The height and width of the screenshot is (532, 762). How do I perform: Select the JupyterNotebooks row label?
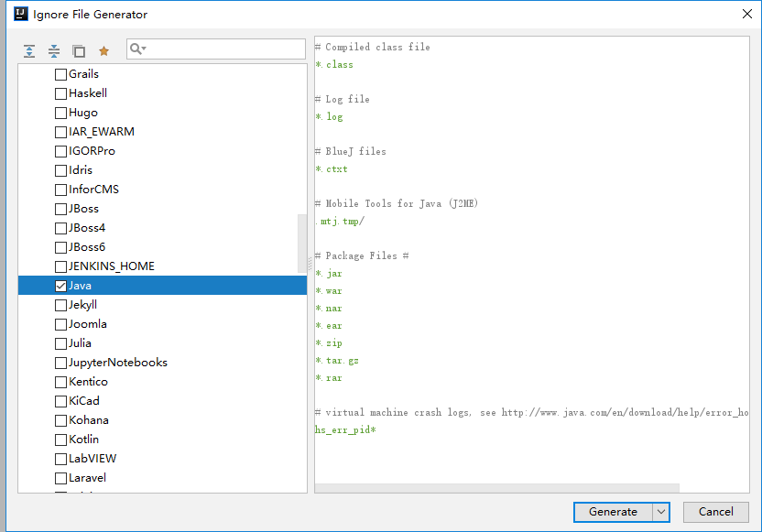coord(118,363)
